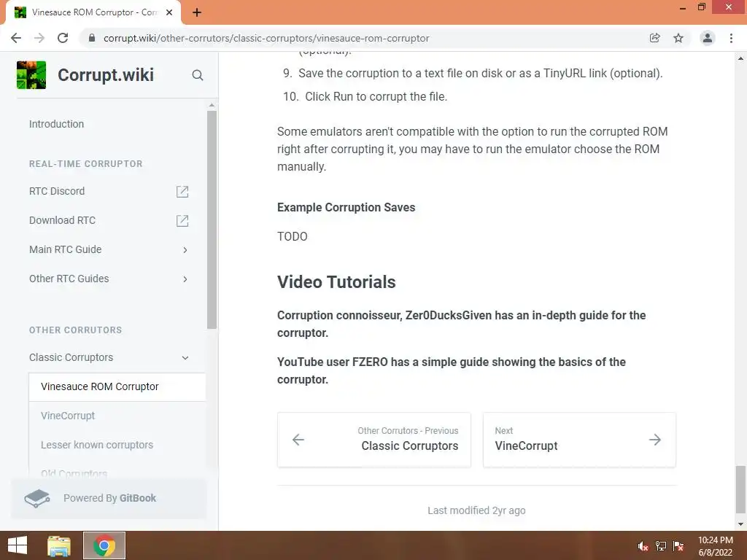Screen dimensions: 747x560
Task: Click the external link icon beside Download RTC
Action: pyautogui.click(x=182, y=220)
